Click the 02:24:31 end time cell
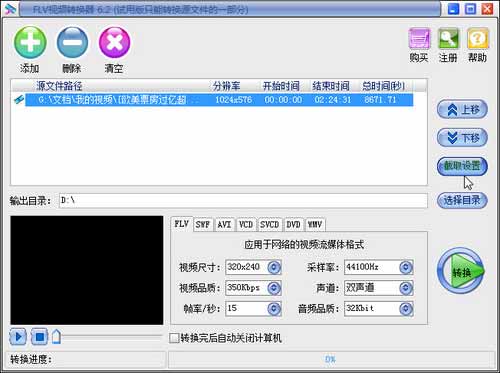The width and height of the screenshot is (500, 373). point(333,100)
